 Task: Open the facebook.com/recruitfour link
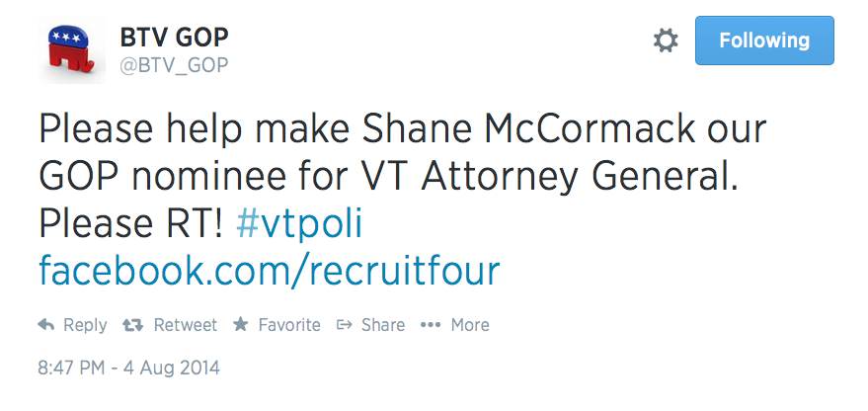[270, 270]
